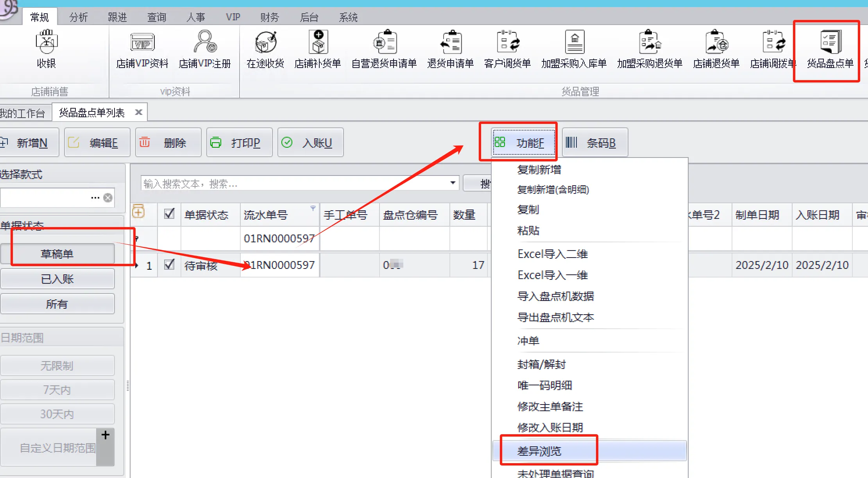The width and height of the screenshot is (868, 478).
Task: Toggle the header select-all checkbox
Action: (x=169, y=214)
